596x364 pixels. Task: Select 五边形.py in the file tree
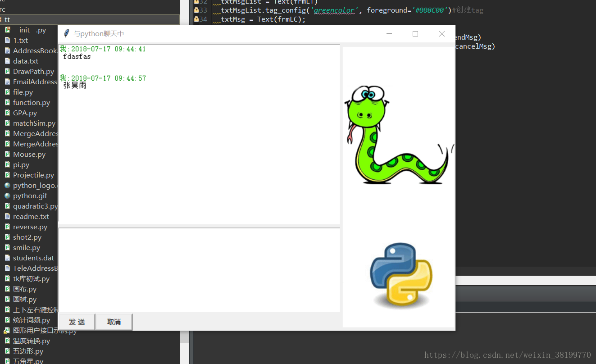pyautogui.click(x=28, y=351)
